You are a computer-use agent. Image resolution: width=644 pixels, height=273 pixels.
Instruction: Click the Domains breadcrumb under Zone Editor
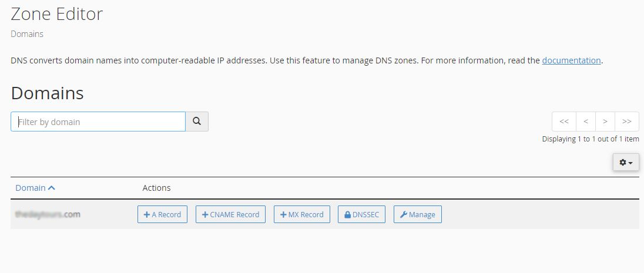pyautogui.click(x=27, y=34)
